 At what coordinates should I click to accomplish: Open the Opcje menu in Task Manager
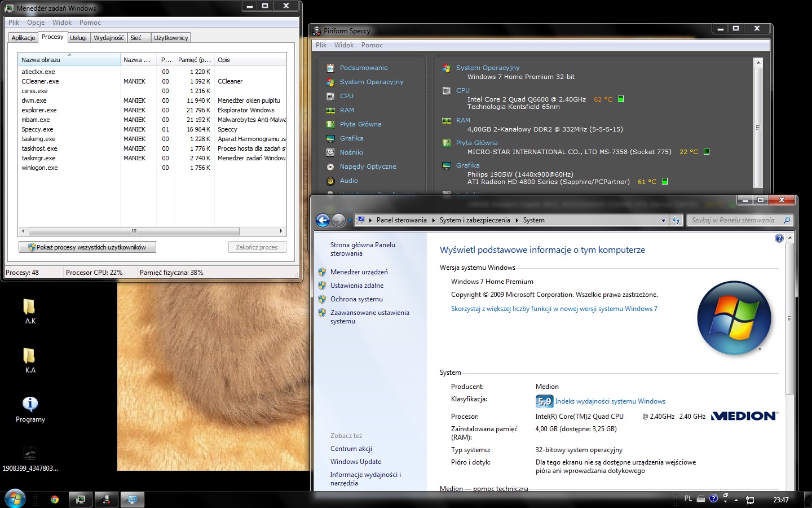coord(36,23)
